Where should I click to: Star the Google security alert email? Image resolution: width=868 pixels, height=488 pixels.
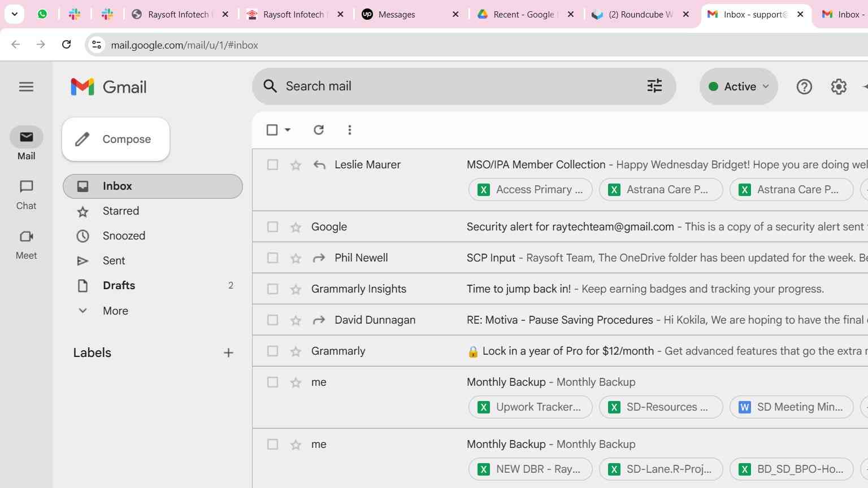296,227
